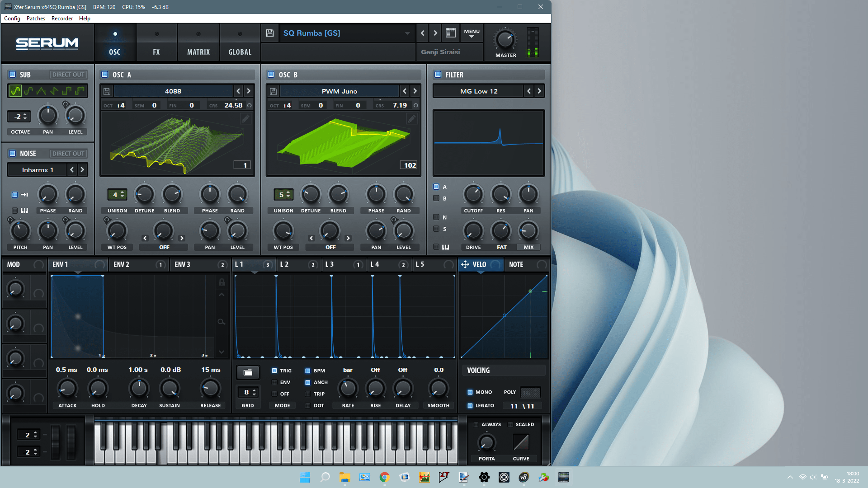This screenshot has width=868, height=488.
Task: Toggle MONO voicing checkbox
Action: click(470, 392)
